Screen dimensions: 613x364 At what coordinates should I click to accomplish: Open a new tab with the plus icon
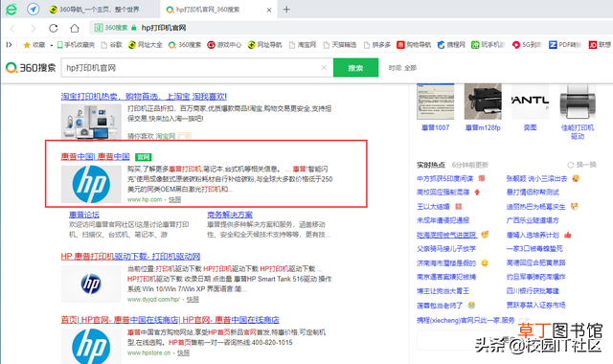[286, 10]
